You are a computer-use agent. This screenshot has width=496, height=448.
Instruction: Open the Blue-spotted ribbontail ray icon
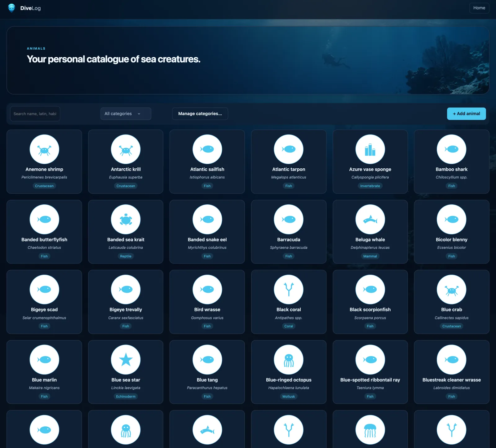[370, 360]
